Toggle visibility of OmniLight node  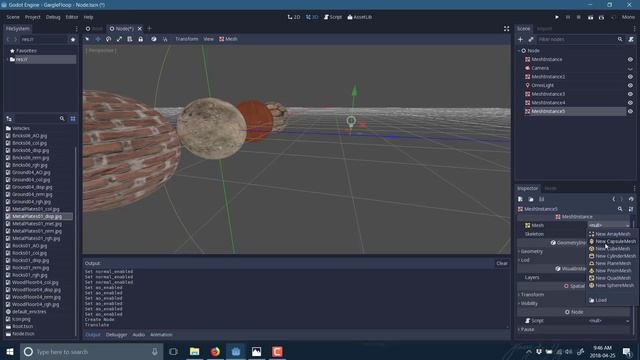tap(630, 86)
